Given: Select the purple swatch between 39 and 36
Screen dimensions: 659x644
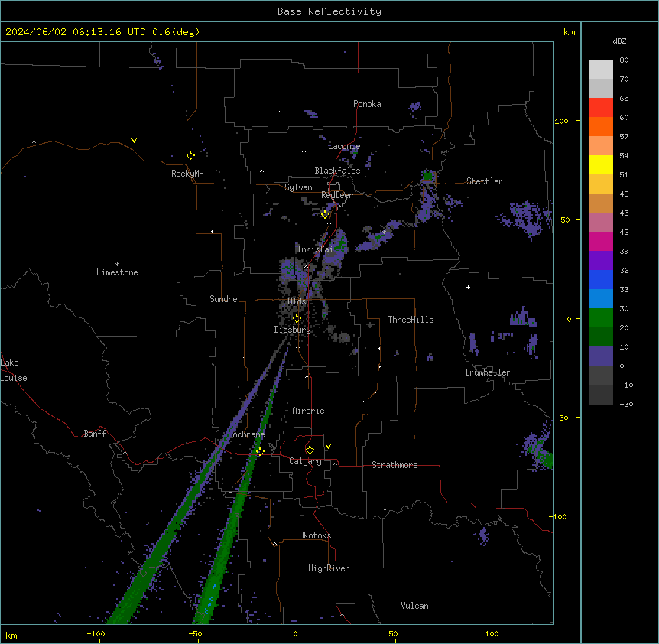Looking at the screenshot, I should coord(601,261).
